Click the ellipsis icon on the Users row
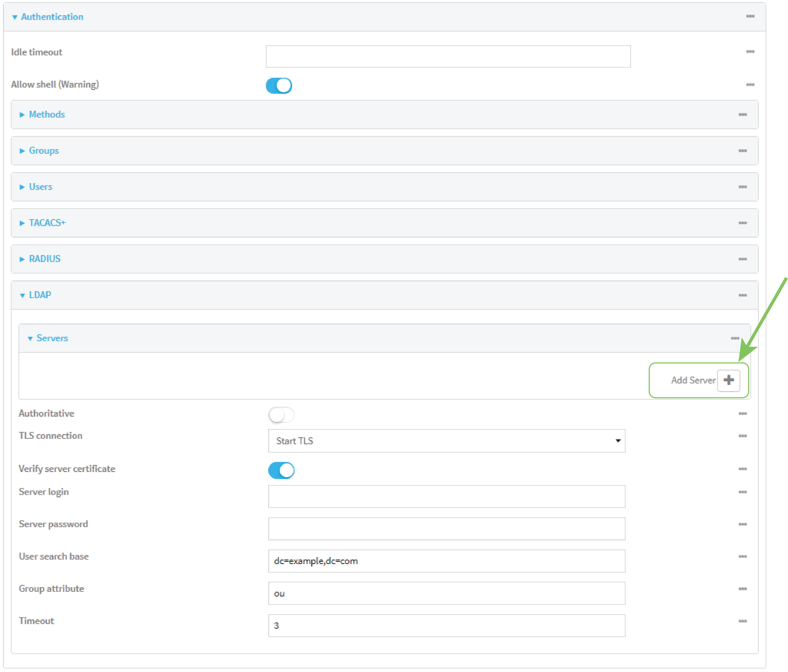The width and height of the screenshot is (788, 672). (x=743, y=187)
